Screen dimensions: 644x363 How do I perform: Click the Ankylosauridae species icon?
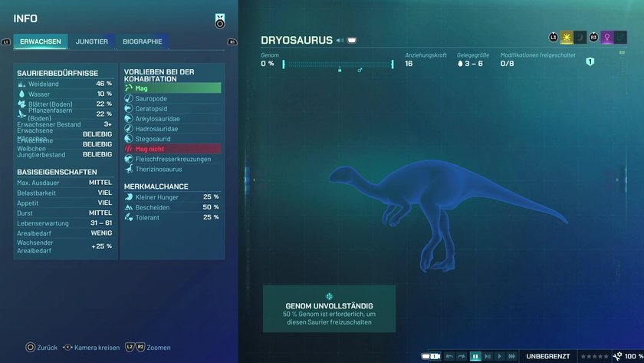(x=129, y=118)
